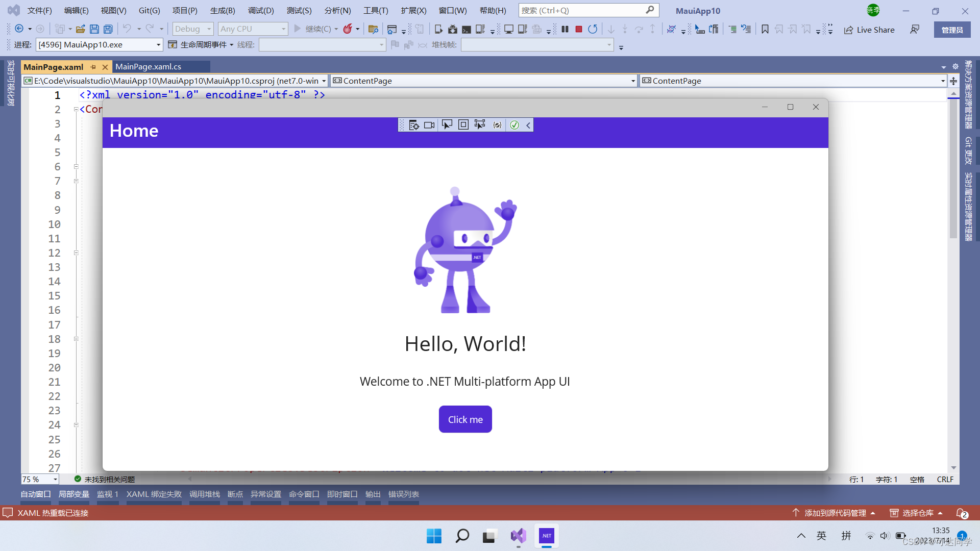Image resolution: width=980 pixels, height=551 pixels.
Task: Open the 75 % zoom level dropdown
Action: 55,480
